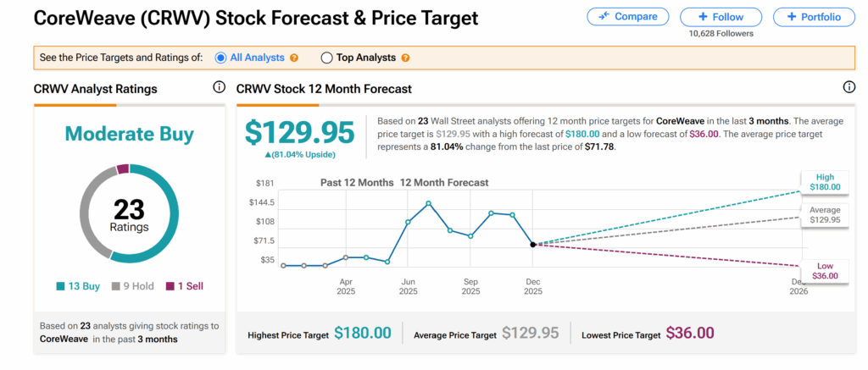
Task: Select the Top Analysts radio option
Action: (326, 58)
